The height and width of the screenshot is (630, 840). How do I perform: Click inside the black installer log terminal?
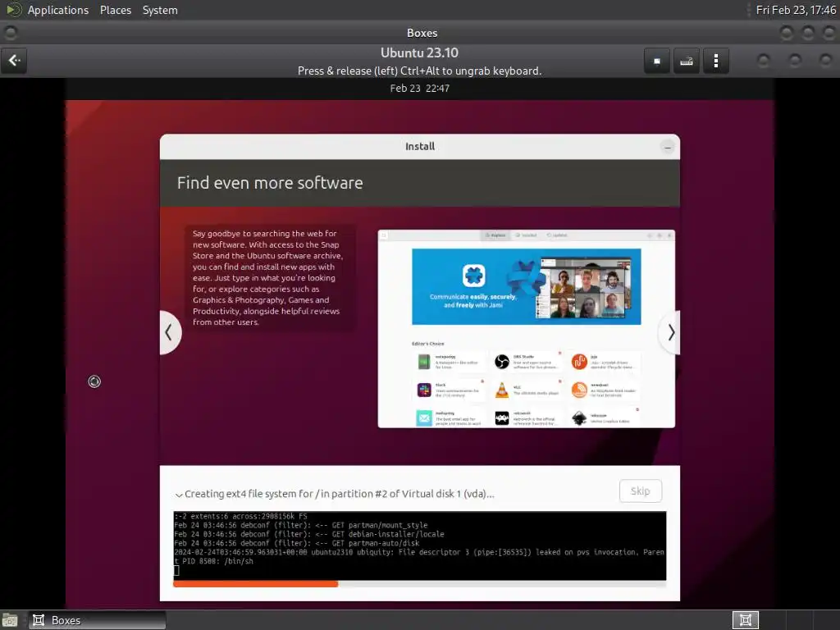pos(419,546)
